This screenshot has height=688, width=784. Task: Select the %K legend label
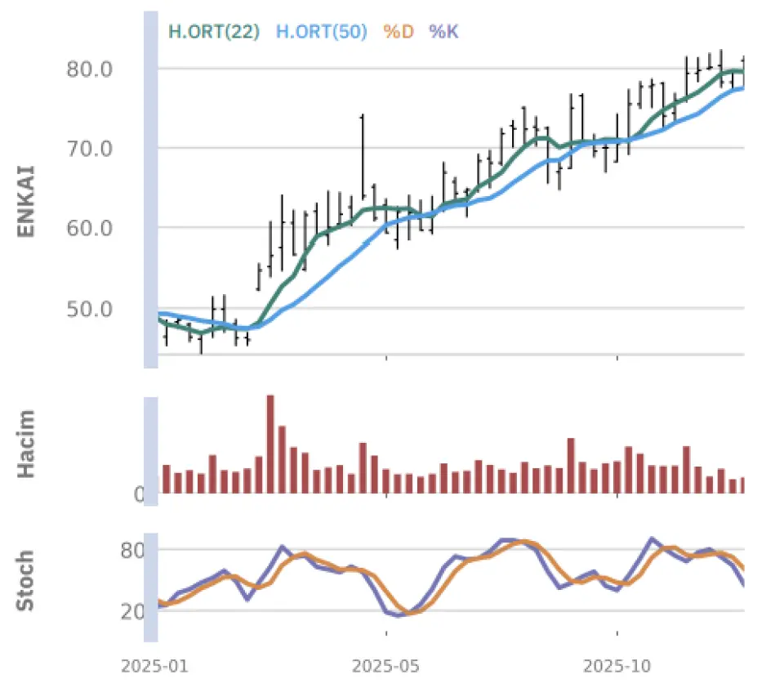pos(444,32)
